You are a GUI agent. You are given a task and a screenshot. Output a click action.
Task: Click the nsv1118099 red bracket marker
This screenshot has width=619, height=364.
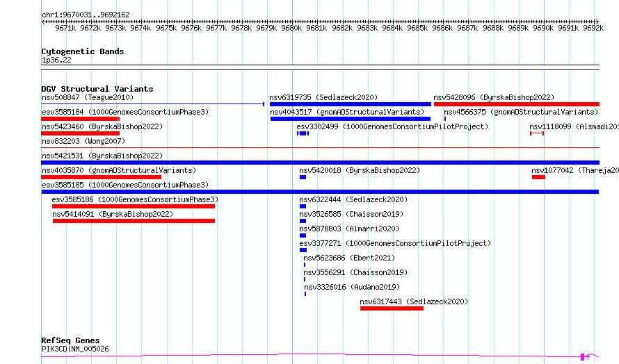[x=537, y=133]
